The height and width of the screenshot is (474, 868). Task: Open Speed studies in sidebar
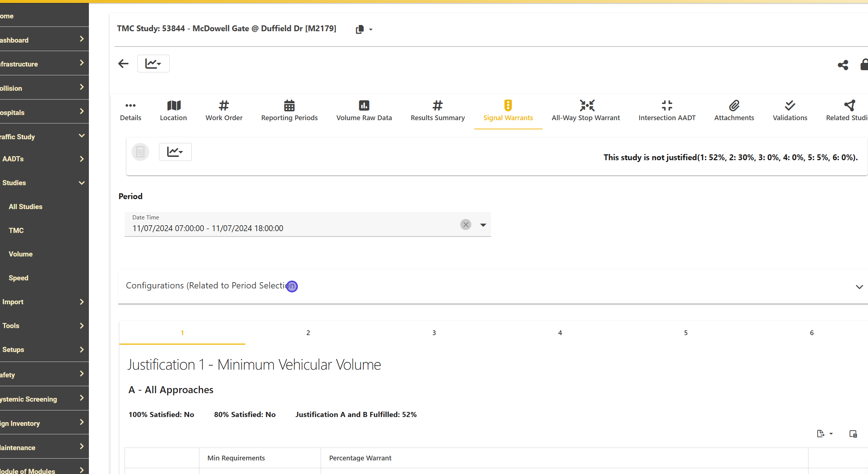[x=18, y=278]
